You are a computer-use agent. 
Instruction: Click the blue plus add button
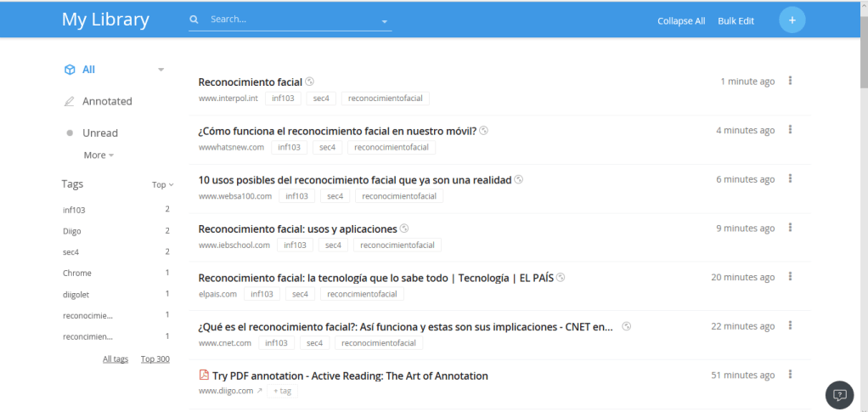tap(792, 20)
